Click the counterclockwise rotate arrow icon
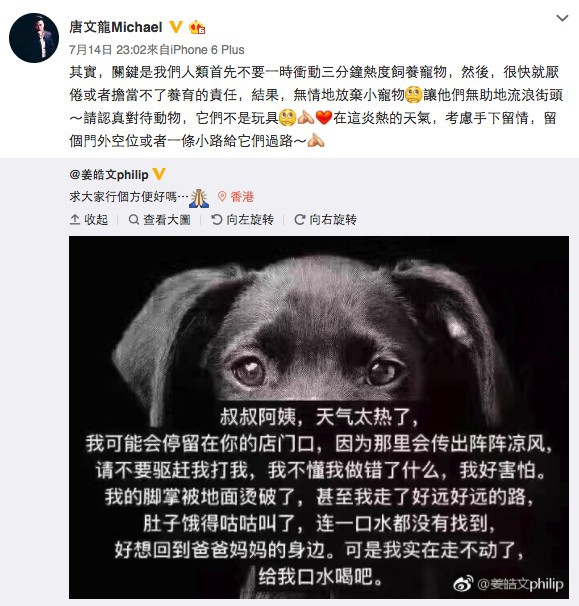This screenshot has width=579, height=606. click(216, 220)
